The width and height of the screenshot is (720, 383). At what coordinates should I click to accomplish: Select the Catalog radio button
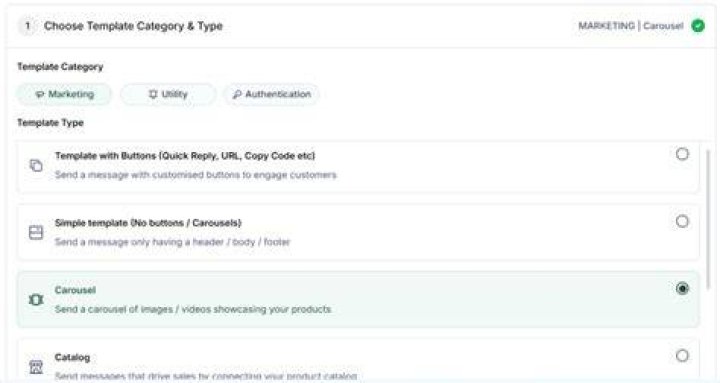coord(682,355)
